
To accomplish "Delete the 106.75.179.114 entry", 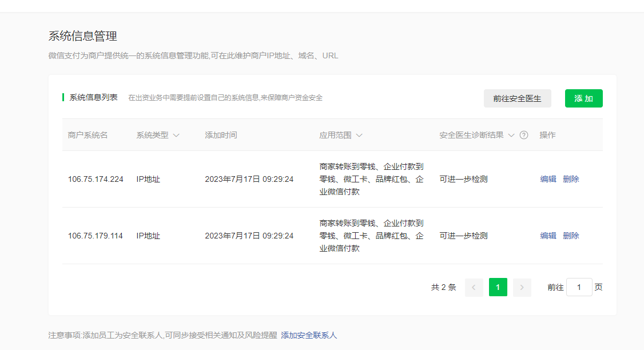I will point(571,236).
